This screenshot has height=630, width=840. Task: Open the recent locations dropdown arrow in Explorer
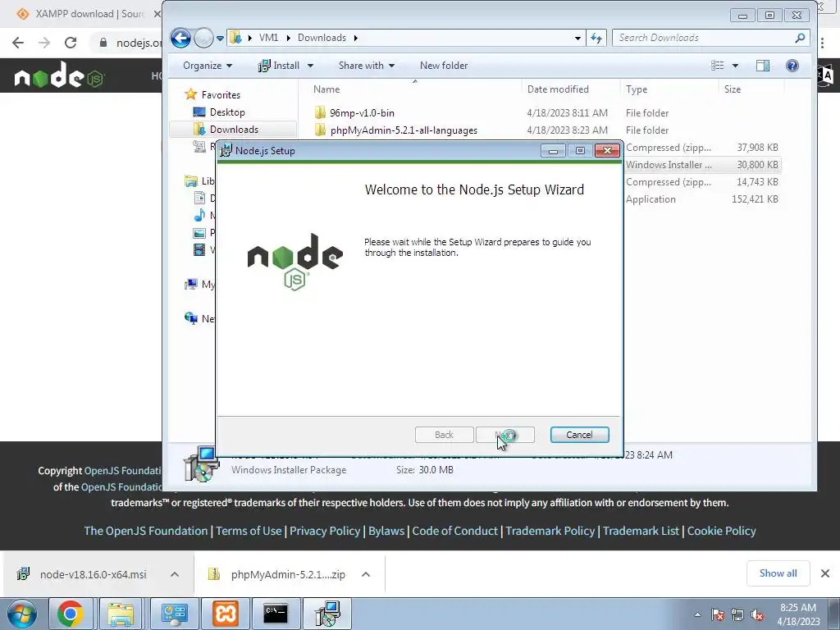pos(220,39)
